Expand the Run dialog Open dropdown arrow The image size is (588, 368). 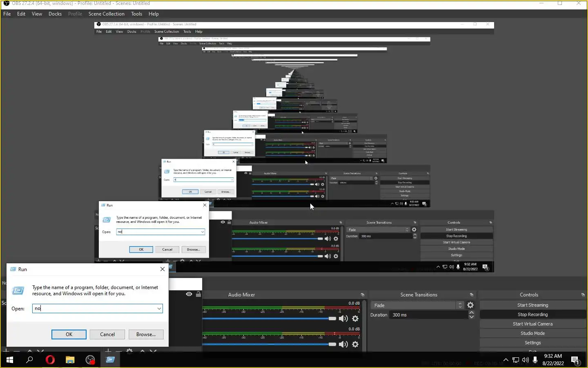point(159,309)
